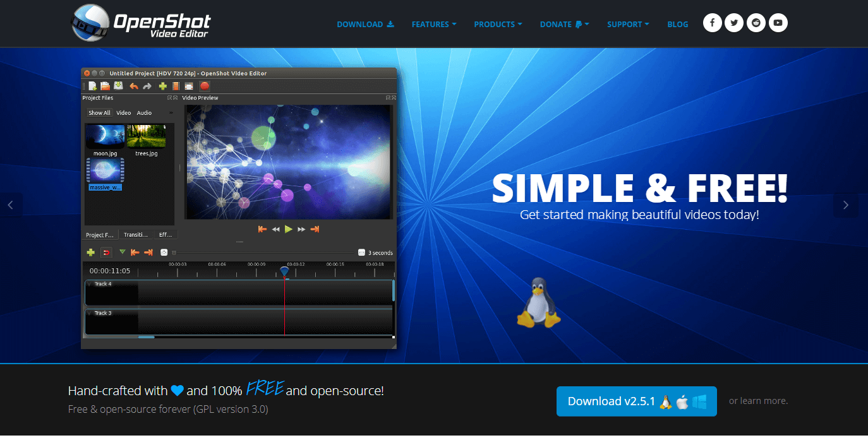Click the Download v2.5.1 button
Image resolution: width=868 pixels, height=445 pixels.
pyautogui.click(x=637, y=401)
